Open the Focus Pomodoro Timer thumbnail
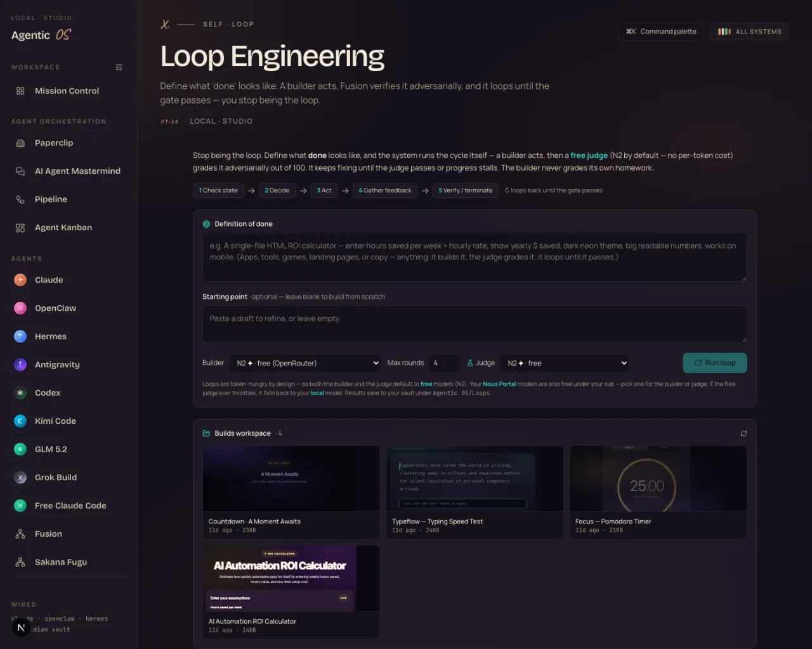 [x=658, y=478]
